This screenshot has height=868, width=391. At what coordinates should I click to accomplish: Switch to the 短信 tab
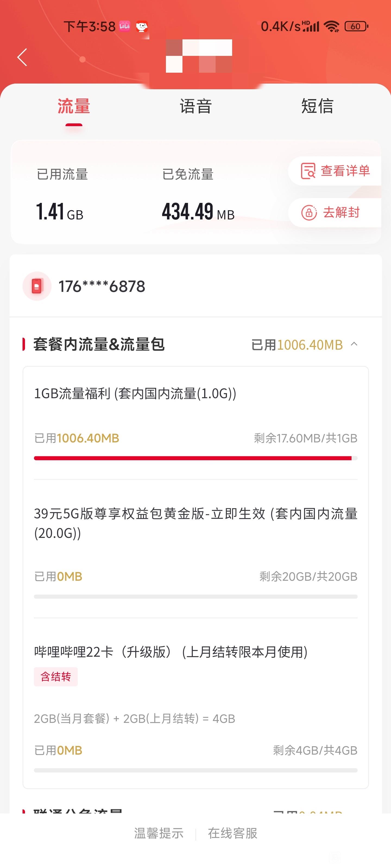(317, 106)
